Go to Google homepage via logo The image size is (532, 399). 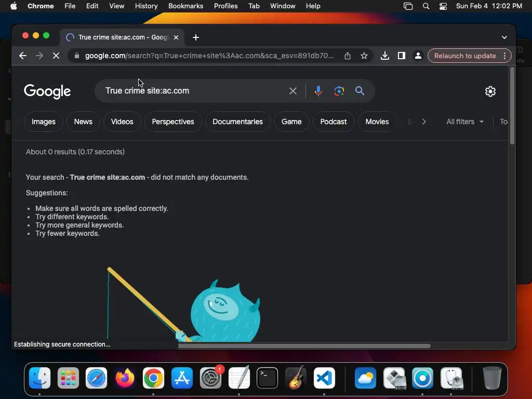pos(47,91)
